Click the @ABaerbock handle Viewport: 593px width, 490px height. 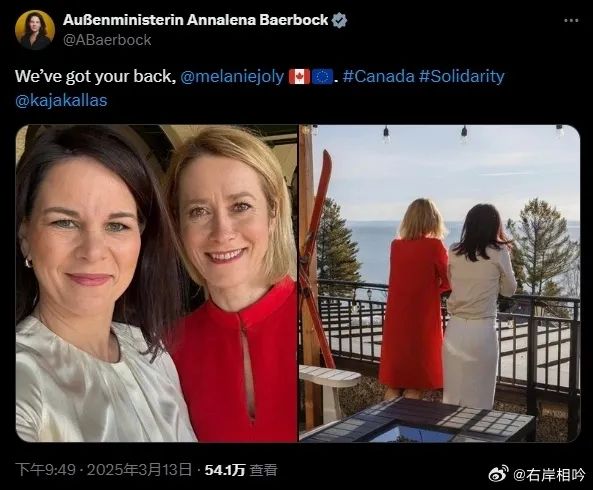click(107, 40)
